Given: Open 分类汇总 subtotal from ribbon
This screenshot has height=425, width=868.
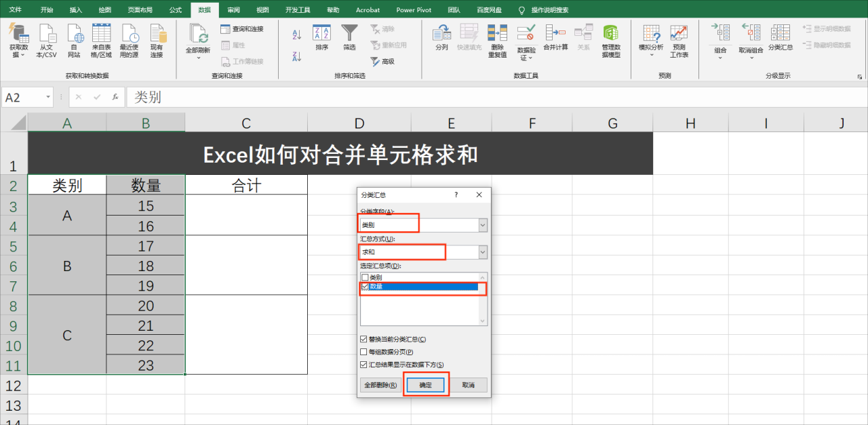Looking at the screenshot, I should 781,38.
